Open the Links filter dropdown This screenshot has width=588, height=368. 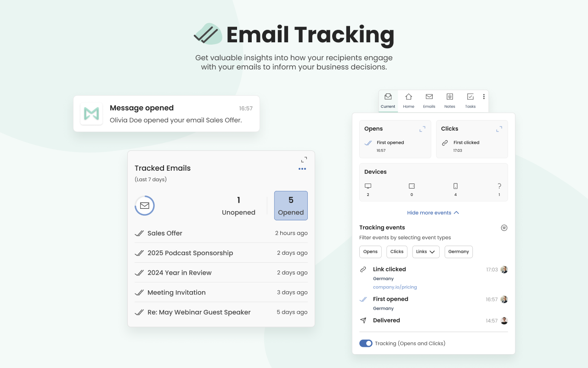(x=425, y=252)
